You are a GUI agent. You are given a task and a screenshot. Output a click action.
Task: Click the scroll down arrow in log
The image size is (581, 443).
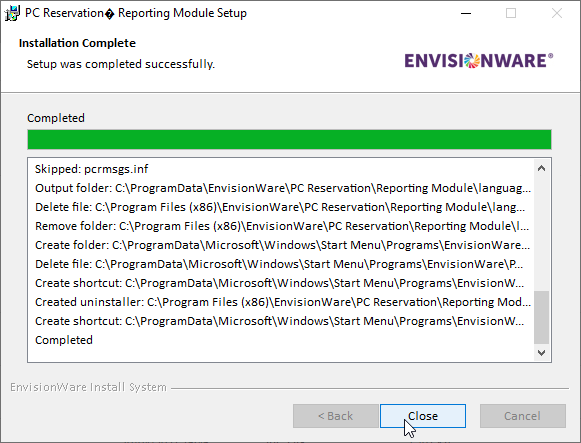(541, 353)
